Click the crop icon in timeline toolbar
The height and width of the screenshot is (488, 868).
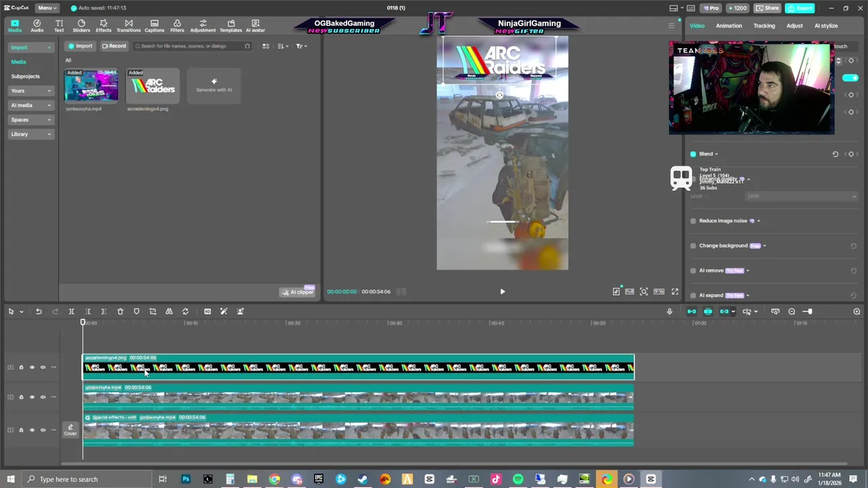click(153, 311)
